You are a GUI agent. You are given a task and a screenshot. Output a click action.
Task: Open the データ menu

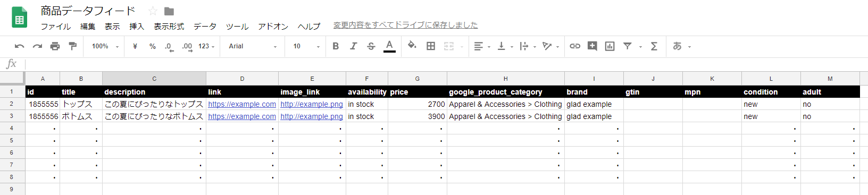(205, 26)
